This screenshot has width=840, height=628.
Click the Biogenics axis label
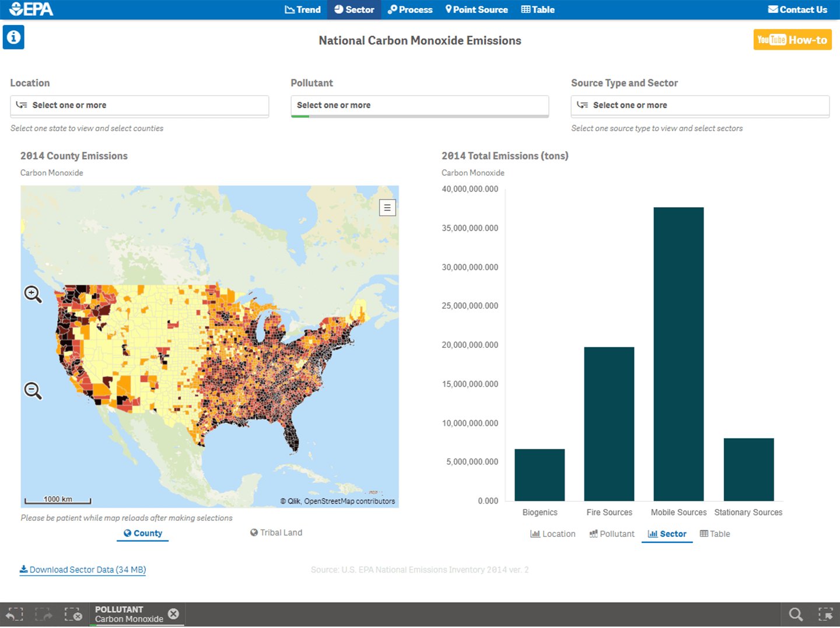coord(540,512)
